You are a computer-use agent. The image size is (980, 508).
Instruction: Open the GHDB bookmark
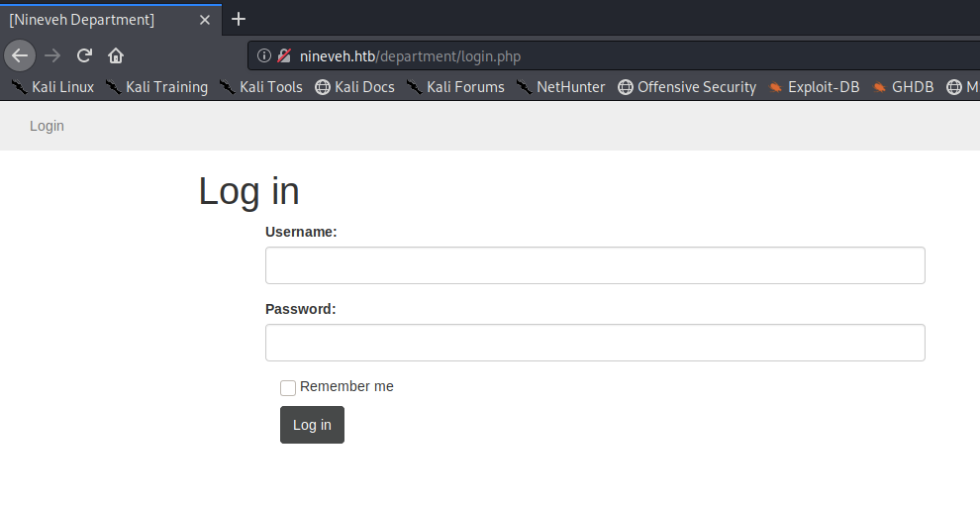click(903, 87)
